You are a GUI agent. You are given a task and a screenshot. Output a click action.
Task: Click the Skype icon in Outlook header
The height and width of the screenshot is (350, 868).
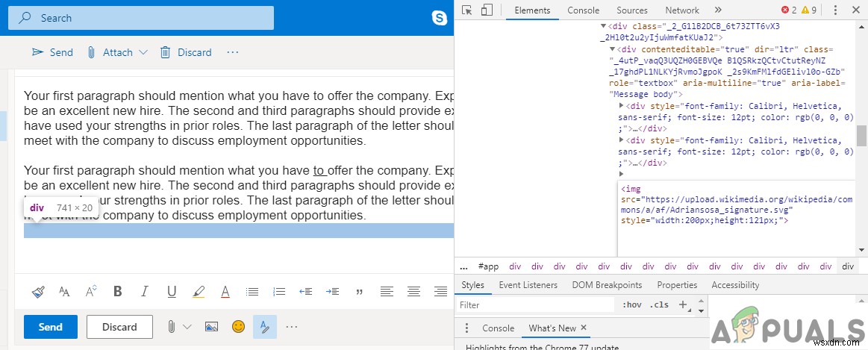[440, 18]
